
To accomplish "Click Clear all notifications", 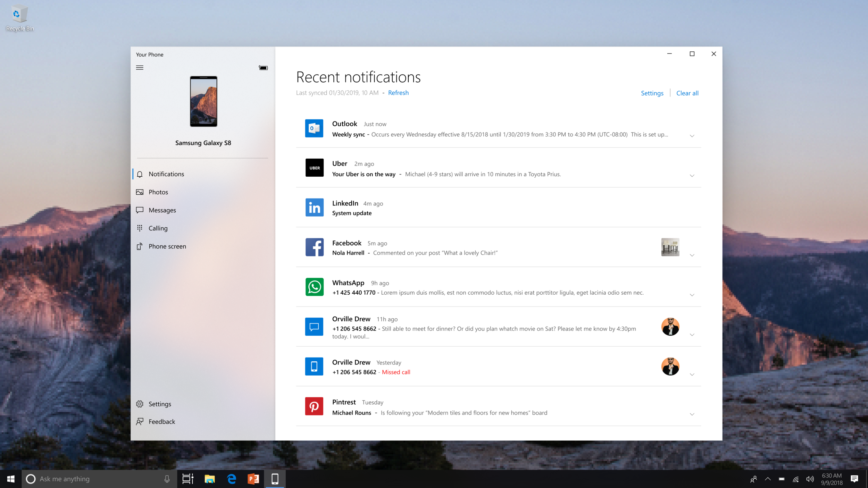I will click(x=687, y=93).
